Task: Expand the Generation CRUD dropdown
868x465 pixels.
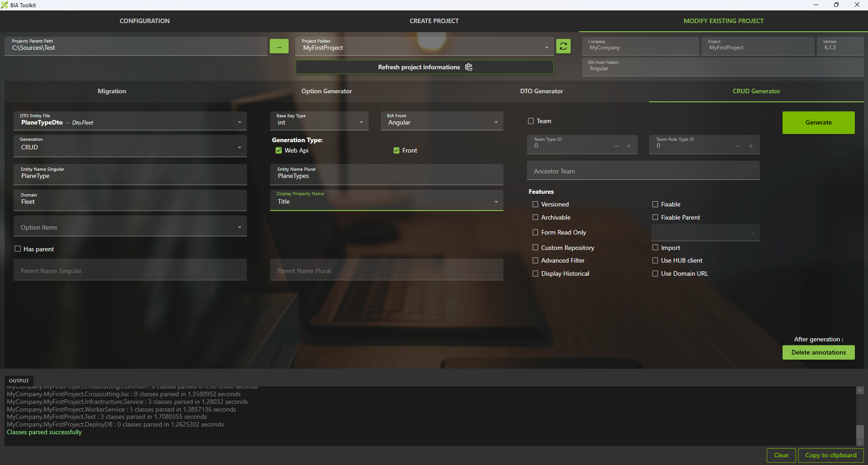Action: click(x=130, y=146)
